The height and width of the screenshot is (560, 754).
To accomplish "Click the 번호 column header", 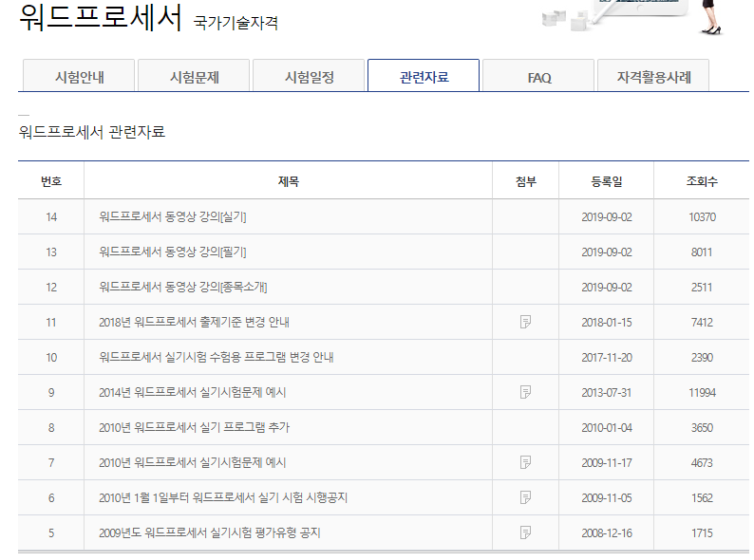I will (x=51, y=181).
